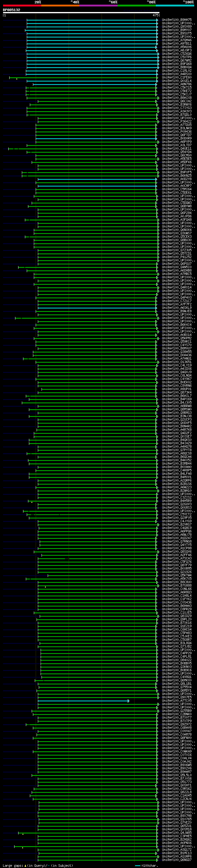
Task: Click the green ~80% identity legend segment
Action: click(x=137, y=6)
